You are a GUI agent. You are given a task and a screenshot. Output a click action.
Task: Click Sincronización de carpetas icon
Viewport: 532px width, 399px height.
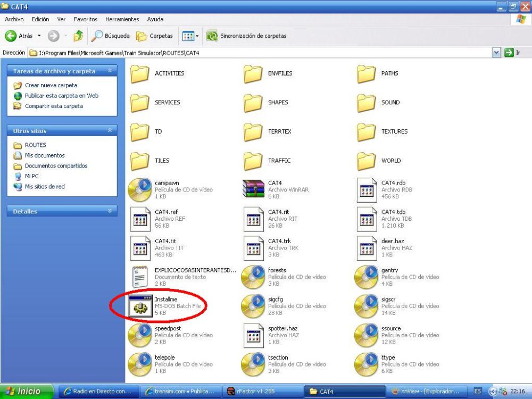click(x=212, y=36)
